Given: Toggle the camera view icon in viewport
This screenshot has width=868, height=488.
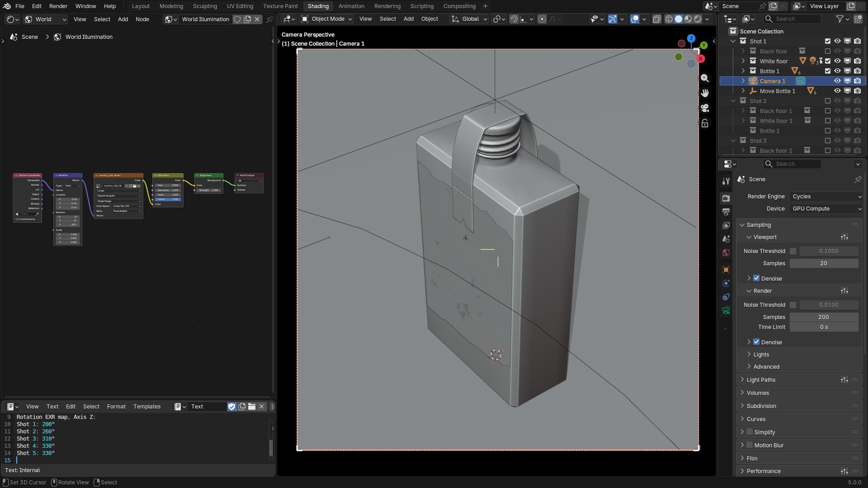Looking at the screenshot, I should coord(705,108).
